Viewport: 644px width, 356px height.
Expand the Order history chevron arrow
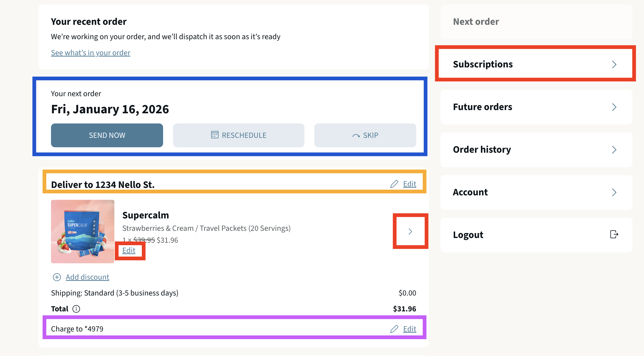click(614, 150)
